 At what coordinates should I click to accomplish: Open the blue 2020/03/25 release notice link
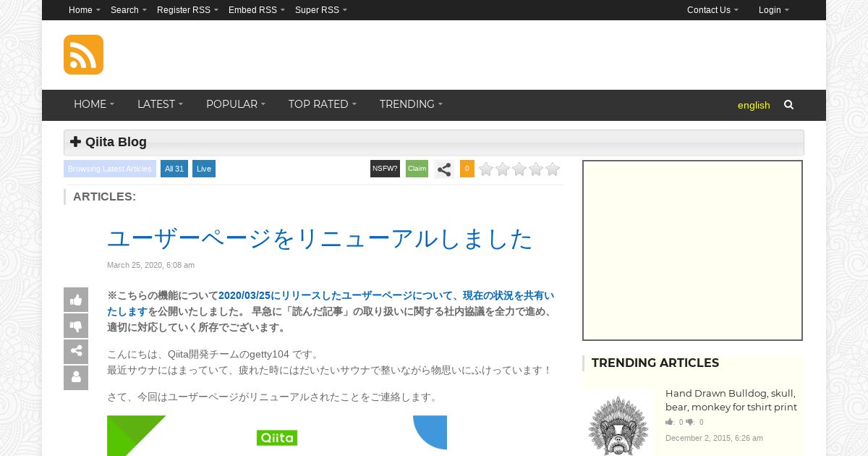tap(331, 303)
